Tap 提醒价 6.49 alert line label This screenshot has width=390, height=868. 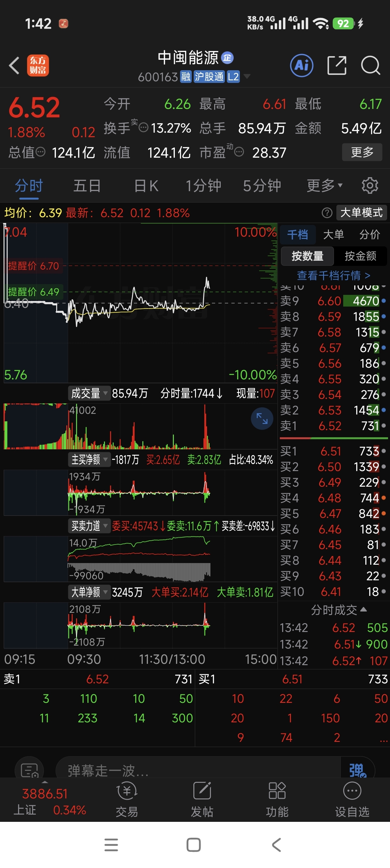34,292
